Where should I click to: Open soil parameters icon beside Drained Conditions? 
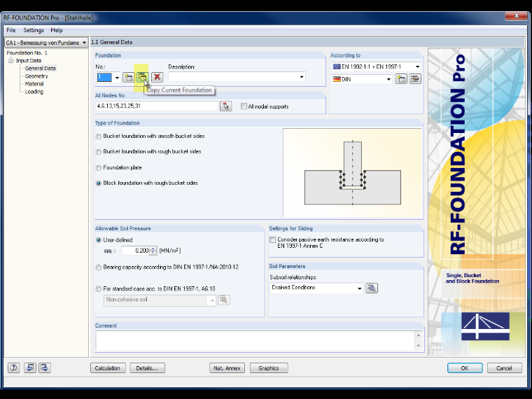(372, 288)
